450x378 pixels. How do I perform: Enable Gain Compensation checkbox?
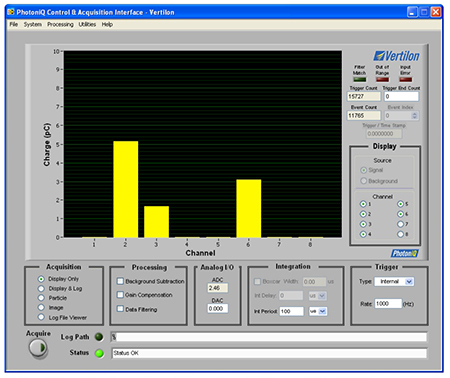click(x=120, y=295)
